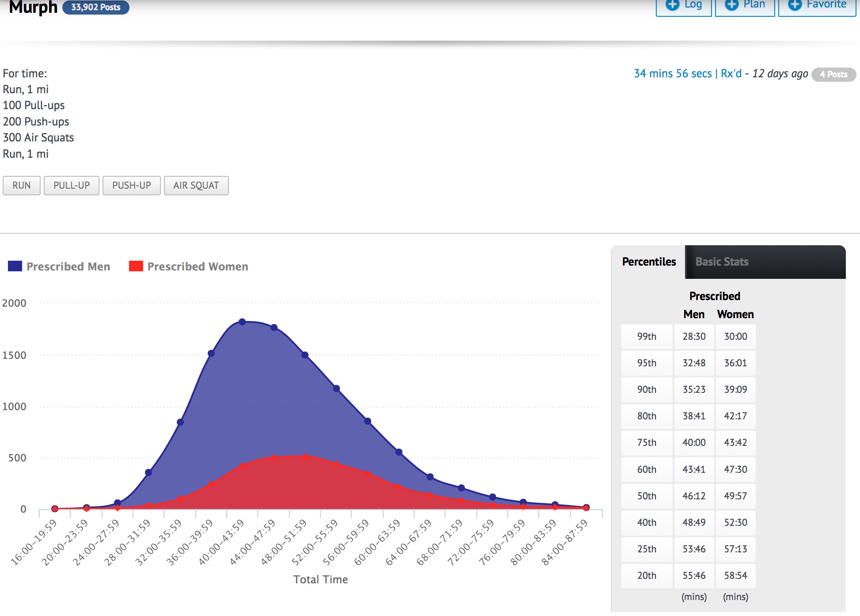Select the Percentiles tab

(649, 262)
